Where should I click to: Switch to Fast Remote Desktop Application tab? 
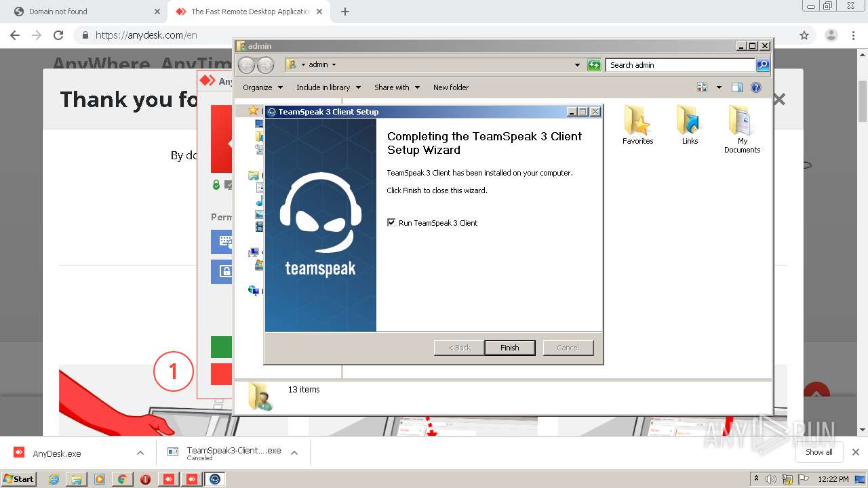click(x=248, y=12)
